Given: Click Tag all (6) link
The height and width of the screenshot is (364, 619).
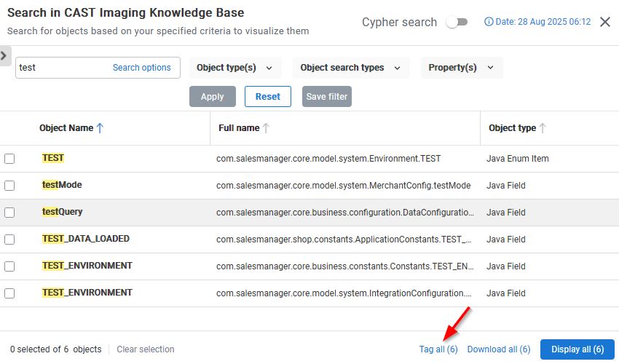Looking at the screenshot, I should pos(438,349).
